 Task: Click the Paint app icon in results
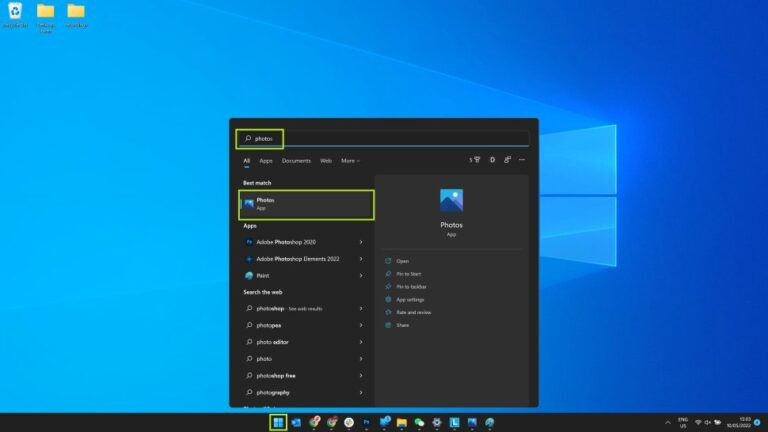(249, 276)
